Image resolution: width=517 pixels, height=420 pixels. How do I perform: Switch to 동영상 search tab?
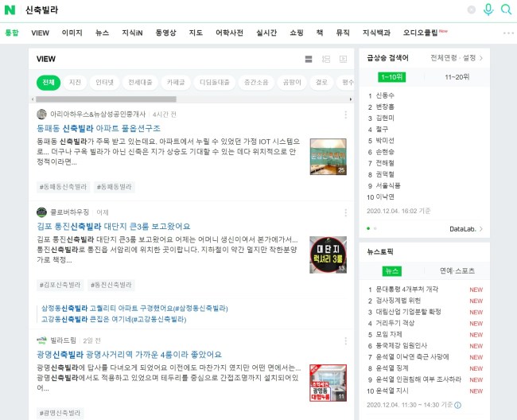click(166, 33)
